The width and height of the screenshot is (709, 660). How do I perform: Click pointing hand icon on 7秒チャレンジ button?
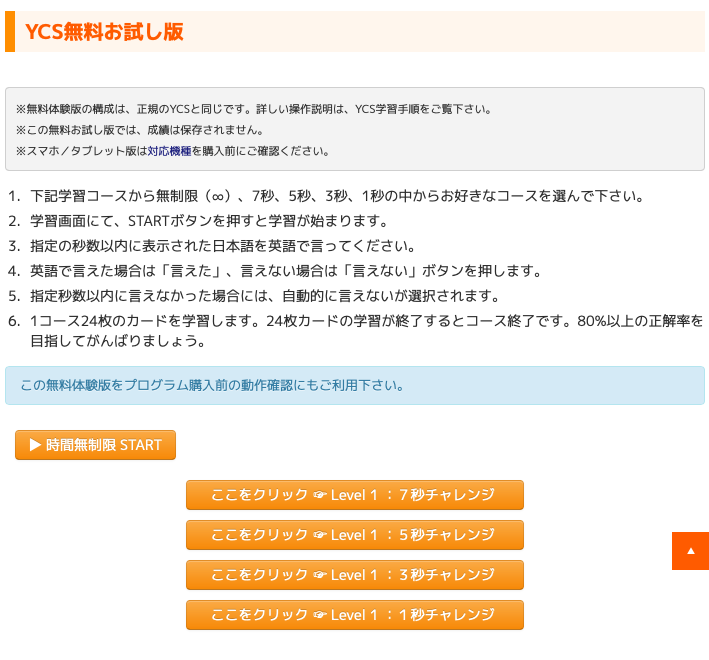click(320, 495)
